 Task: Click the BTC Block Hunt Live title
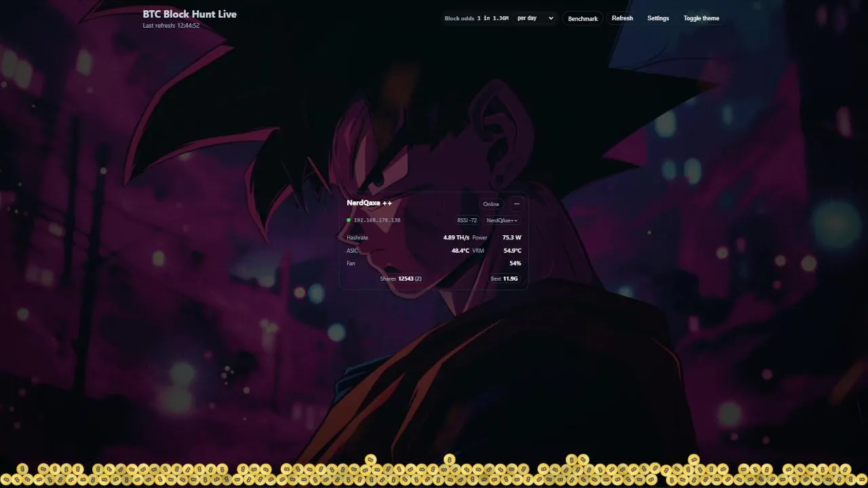coord(190,14)
